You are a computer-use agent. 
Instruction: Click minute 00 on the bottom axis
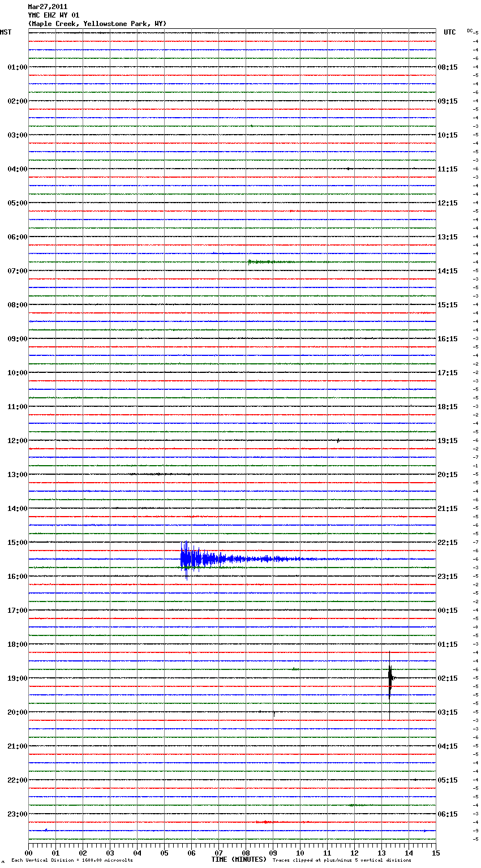28,853
